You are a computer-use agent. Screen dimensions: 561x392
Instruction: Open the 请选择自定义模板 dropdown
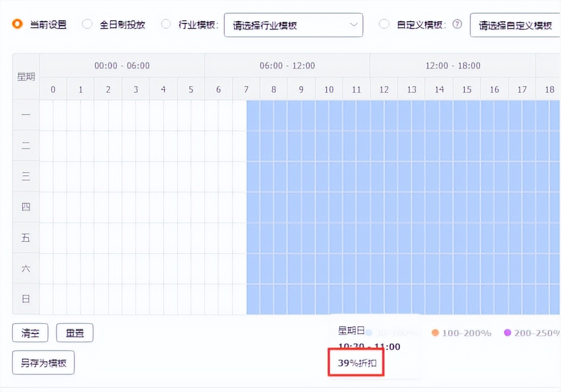pyautogui.click(x=516, y=24)
